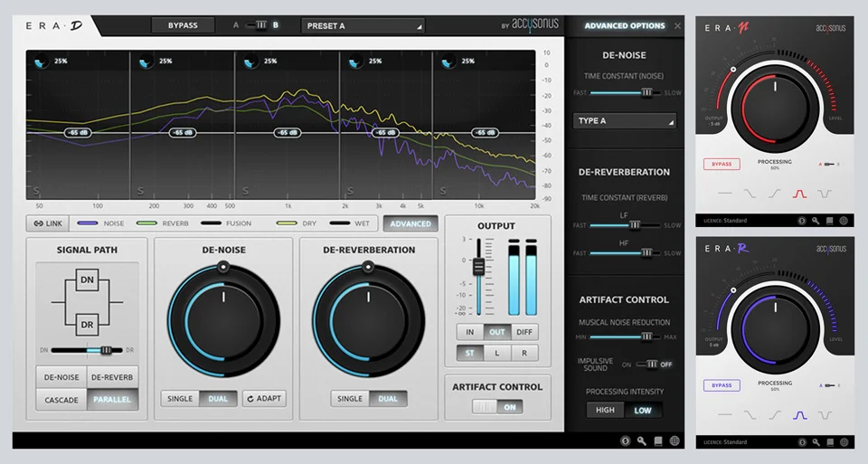Screen dimensions: 868x464
Task: Click the coin icon in the ERA-N window
Action: [802, 221]
